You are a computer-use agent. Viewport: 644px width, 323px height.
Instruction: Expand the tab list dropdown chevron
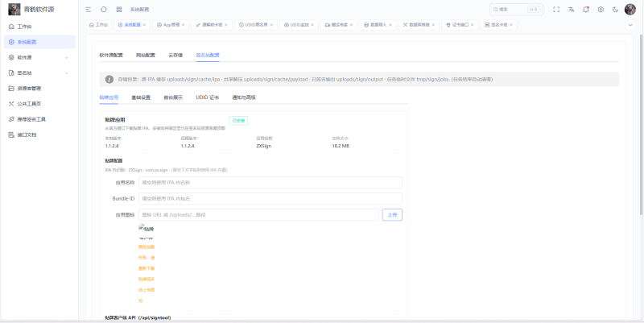(630, 25)
